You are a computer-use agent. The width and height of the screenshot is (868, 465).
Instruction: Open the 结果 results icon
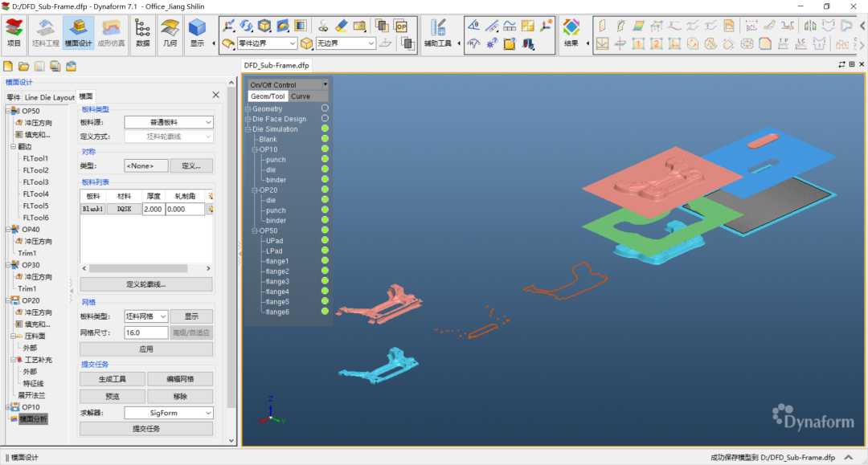coord(571,33)
